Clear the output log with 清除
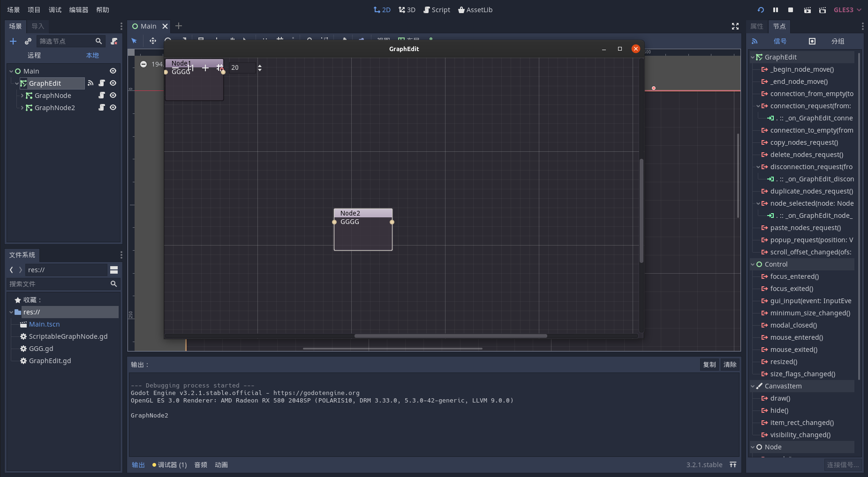This screenshot has width=868, height=477. 731,365
